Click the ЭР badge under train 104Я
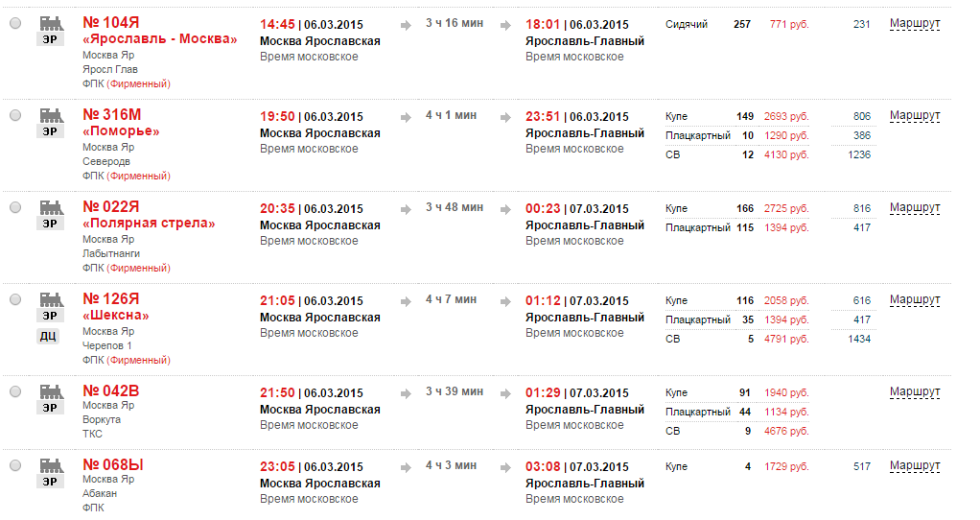 [50, 39]
